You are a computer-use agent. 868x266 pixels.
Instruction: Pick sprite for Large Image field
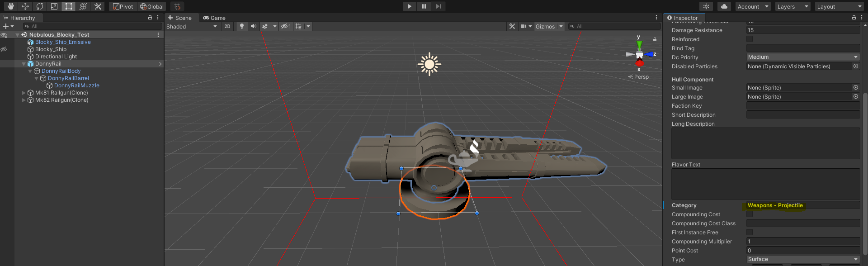coord(855,96)
